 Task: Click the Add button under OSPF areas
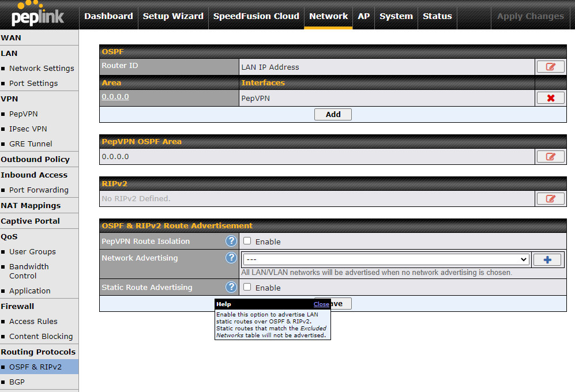click(x=333, y=114)
